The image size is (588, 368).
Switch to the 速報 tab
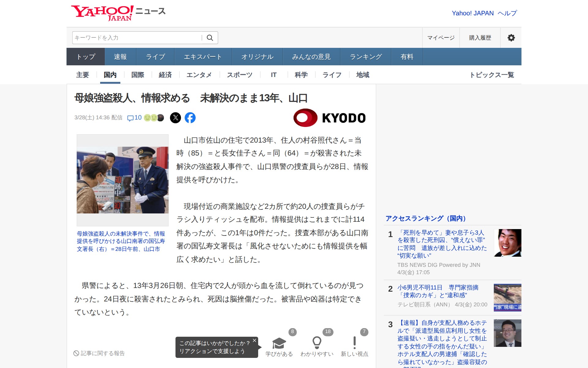tap(120, 57)
